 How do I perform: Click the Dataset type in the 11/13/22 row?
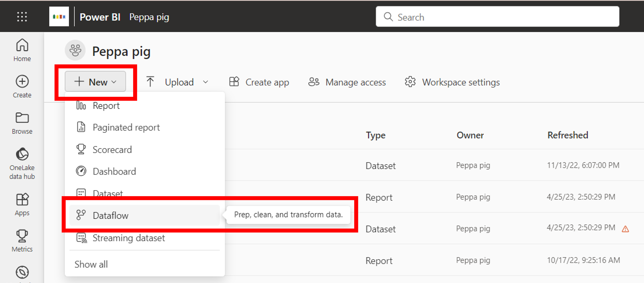click(380, 166)
